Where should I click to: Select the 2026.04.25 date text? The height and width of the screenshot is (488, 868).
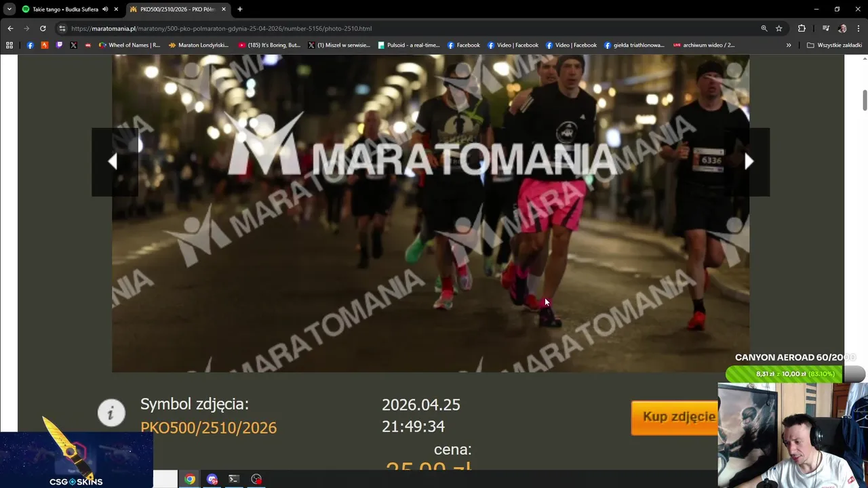pos(420,405)
